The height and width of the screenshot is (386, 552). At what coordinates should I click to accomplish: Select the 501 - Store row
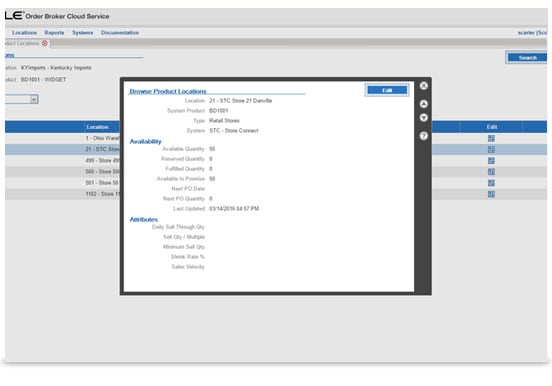pyautogui.click(x=276, y=183)
